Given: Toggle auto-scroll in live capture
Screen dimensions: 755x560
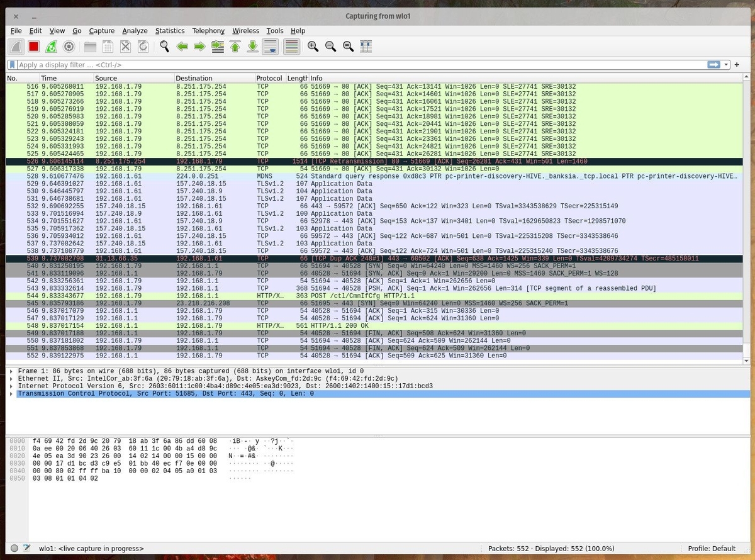Looking at the screenshot, I should (270, 46).
